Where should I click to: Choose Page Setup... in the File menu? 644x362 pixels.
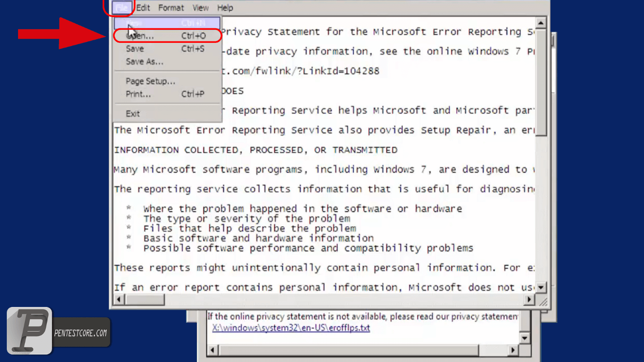coord(167,81)
